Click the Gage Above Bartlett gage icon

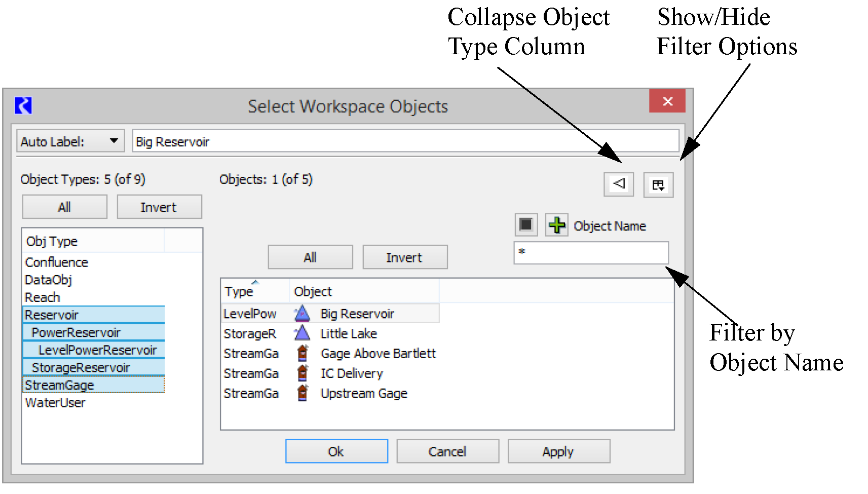[303, 353]
